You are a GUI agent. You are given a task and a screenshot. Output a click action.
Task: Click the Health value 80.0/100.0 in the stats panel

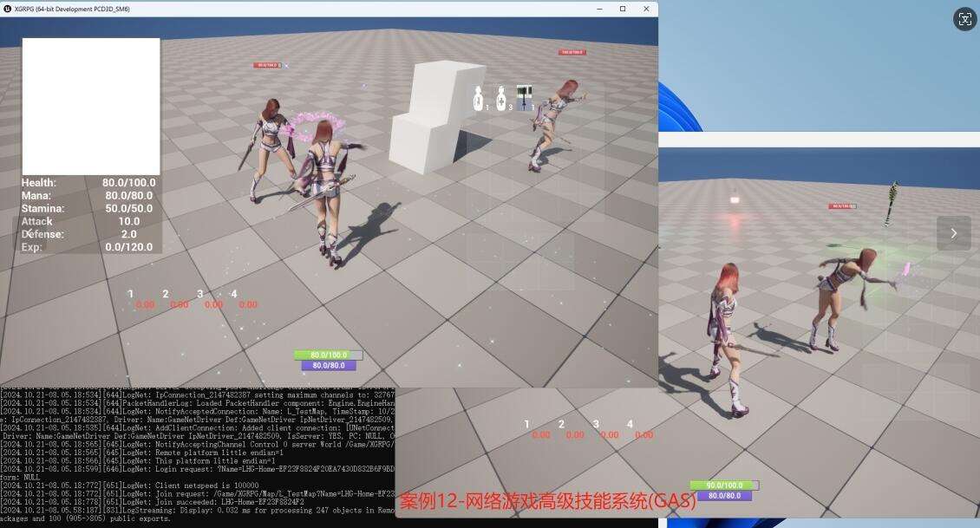[128, 182]
